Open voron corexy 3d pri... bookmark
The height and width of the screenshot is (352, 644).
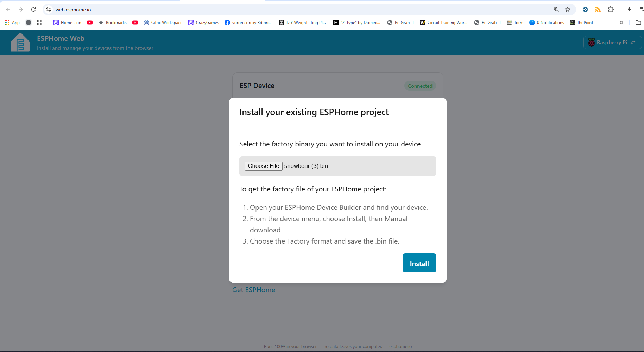click(248, 23)
